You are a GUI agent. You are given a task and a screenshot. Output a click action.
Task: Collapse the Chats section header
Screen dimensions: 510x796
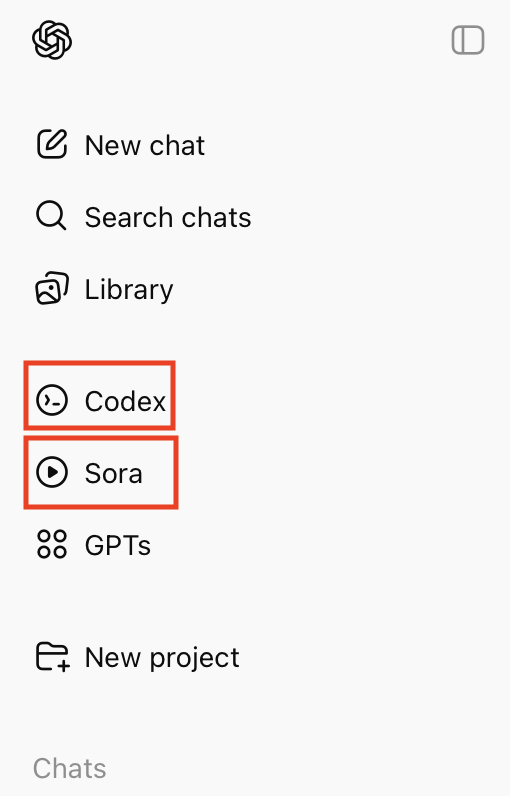70,768
